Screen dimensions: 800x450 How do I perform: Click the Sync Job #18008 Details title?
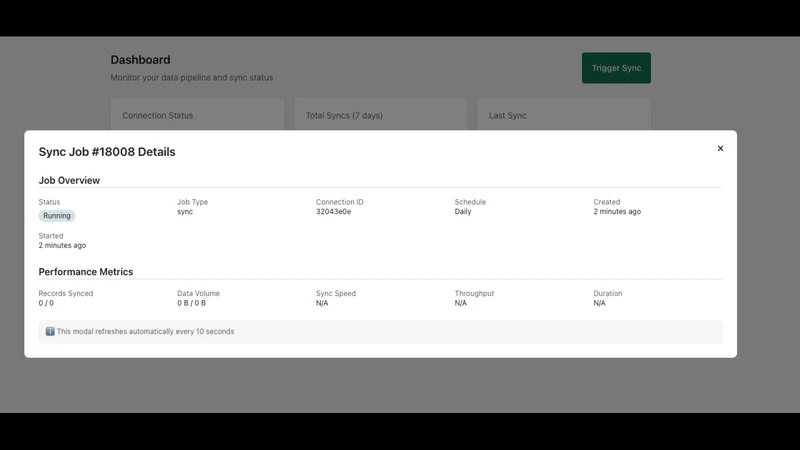[x=107, y=152]
